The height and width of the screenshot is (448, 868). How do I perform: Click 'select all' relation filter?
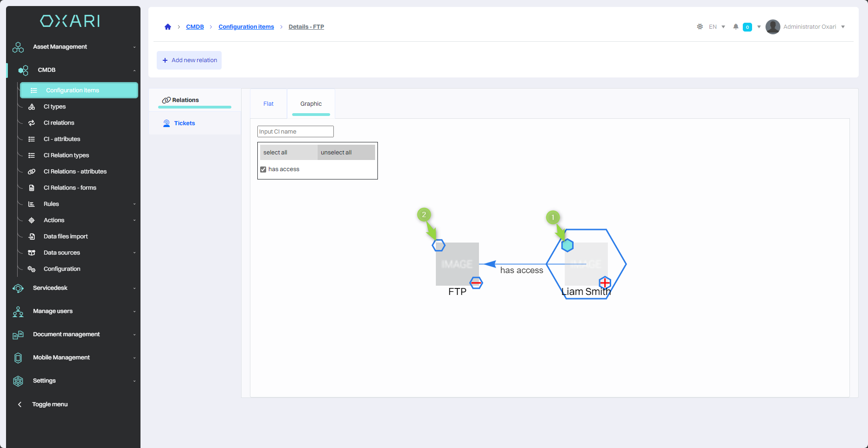point(288,153)
